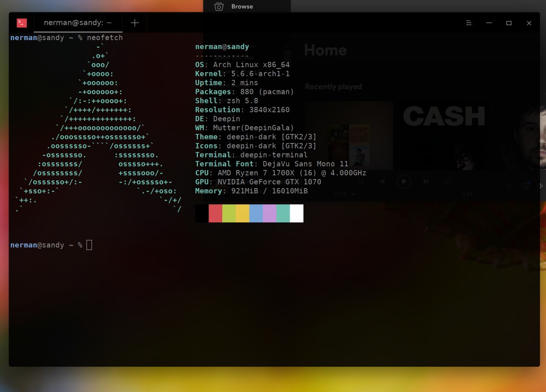The height and width of the screenshot is (392, 546).
Task: Click the 'Terminal Font: DejaVu Sans Mono 11' line
Action: 272,163
